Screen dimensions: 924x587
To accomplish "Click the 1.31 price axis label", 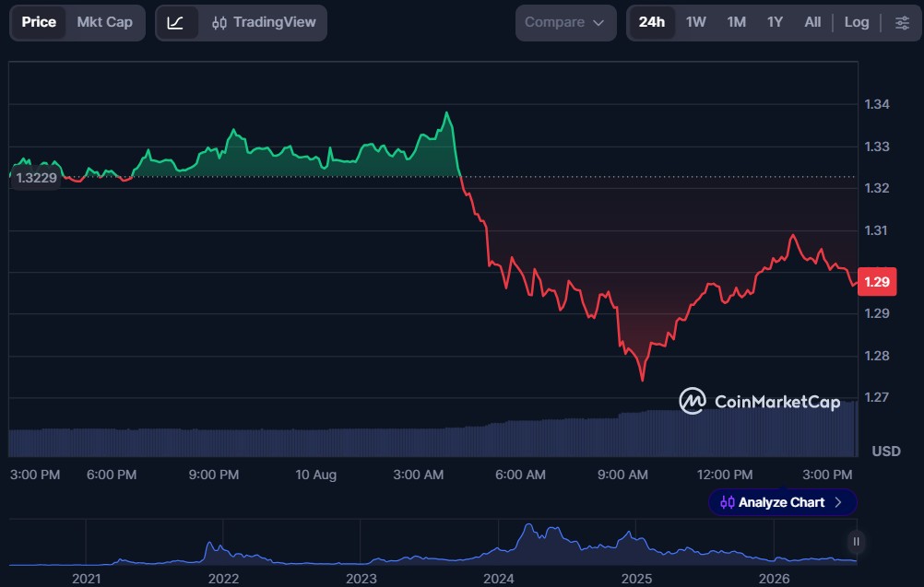I will coord(877,230).
